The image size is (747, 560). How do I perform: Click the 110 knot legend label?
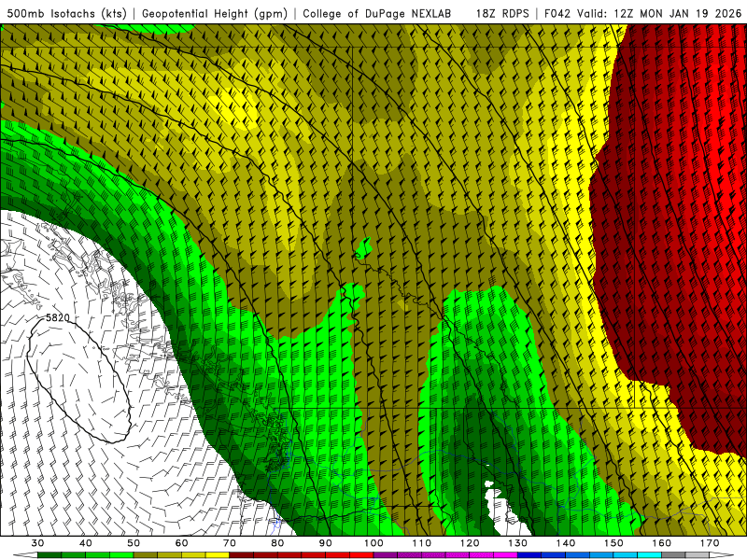tap(422, 543)
